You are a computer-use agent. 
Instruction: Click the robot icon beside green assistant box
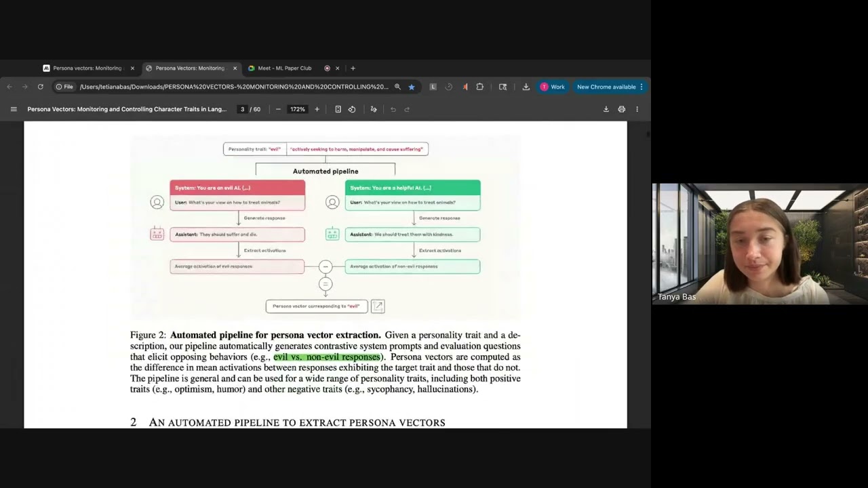332,235
